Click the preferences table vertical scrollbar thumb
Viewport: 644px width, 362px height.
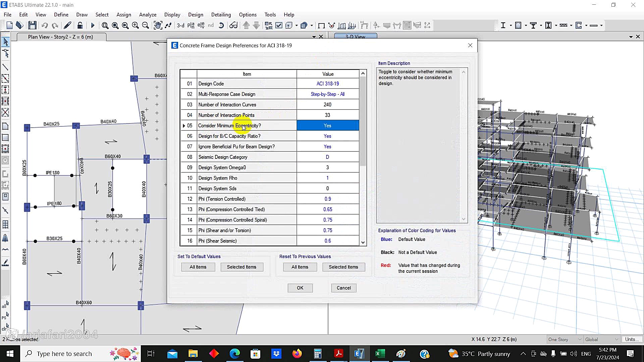coord(363,121)
